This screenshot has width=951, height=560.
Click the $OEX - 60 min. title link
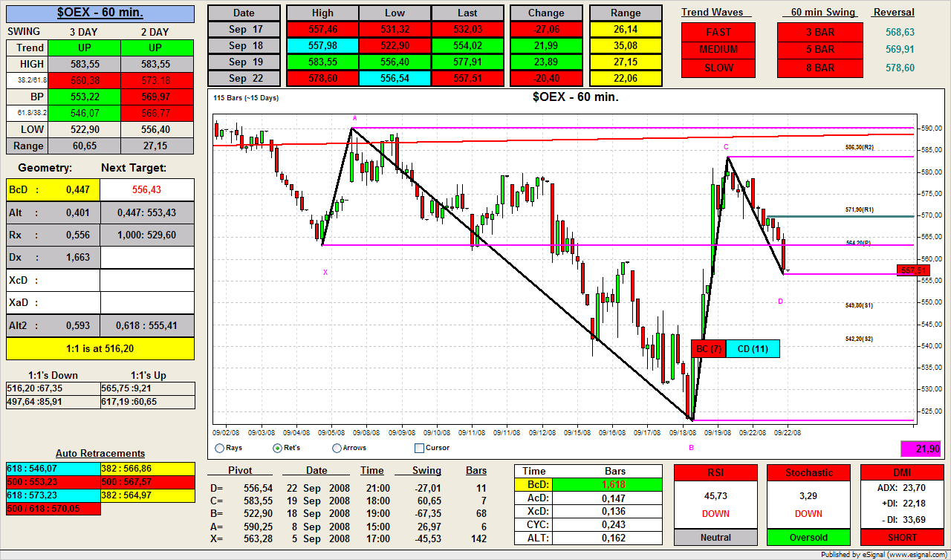[100, 13]
